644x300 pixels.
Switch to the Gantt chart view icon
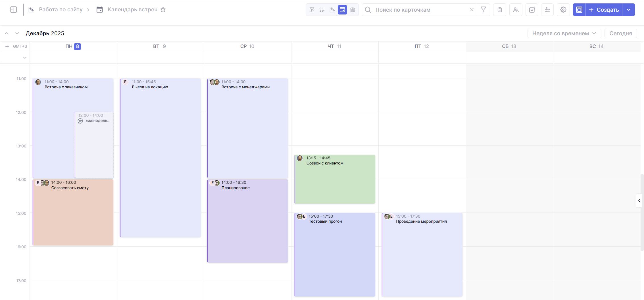tap(332, 10)
